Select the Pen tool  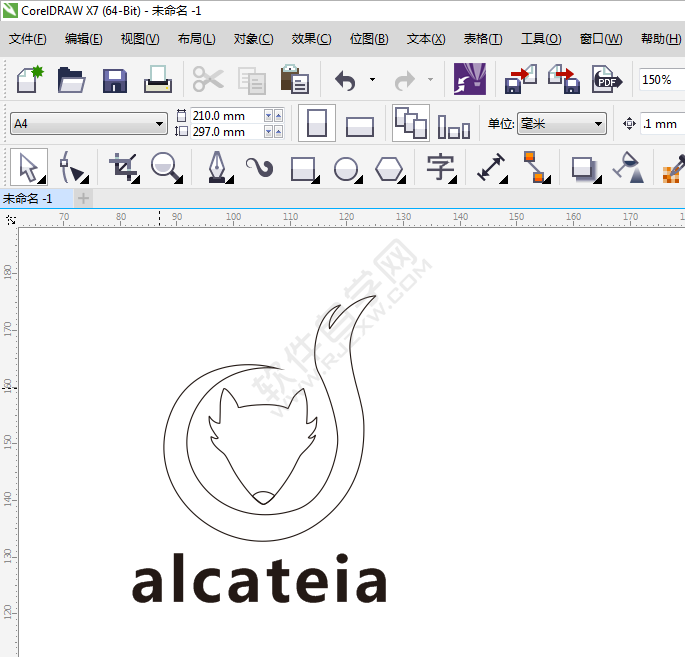219,167
